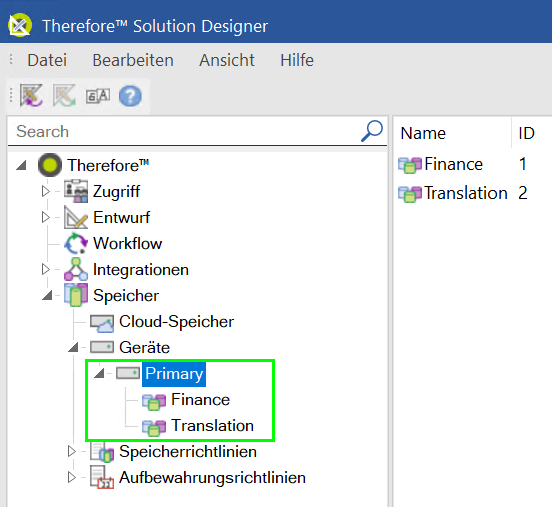Click the Geräte device icon
Image resolution: width=552 pixels, height=507 pixels.
coord(102,347)
